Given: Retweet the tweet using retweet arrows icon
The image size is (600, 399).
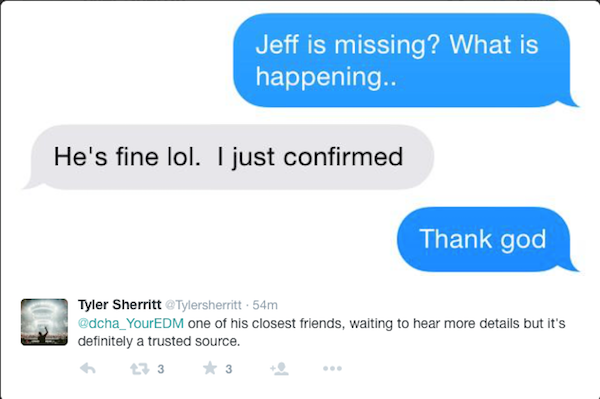Looking at the screenshot, I should [139, 369].
